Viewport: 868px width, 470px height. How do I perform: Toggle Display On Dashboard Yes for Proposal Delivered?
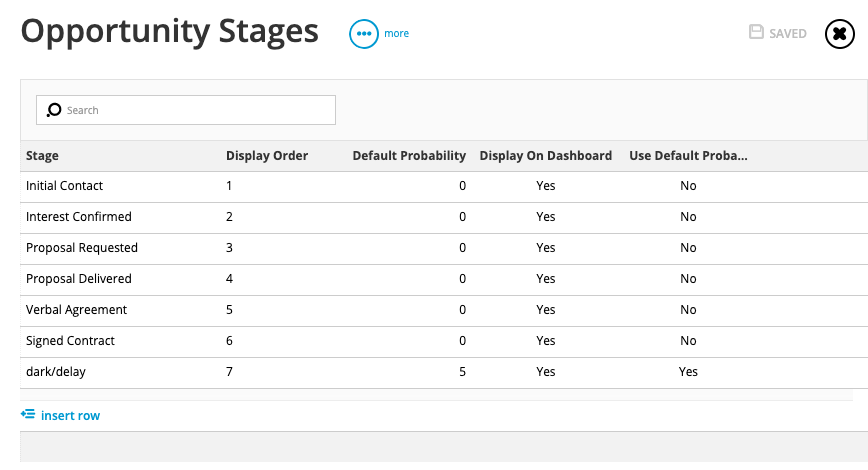(546, 278)
